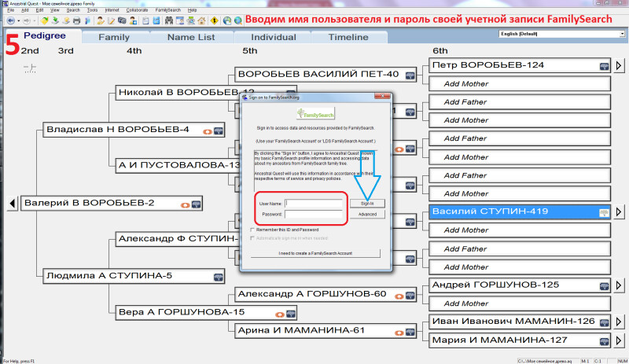Click the Print toolbar icon

pos(76,20)
